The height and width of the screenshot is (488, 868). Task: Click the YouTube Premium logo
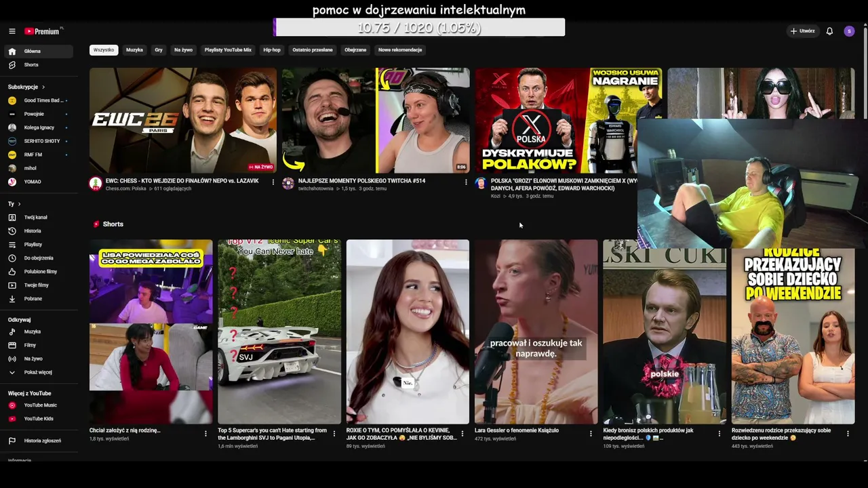pos(43,31)
